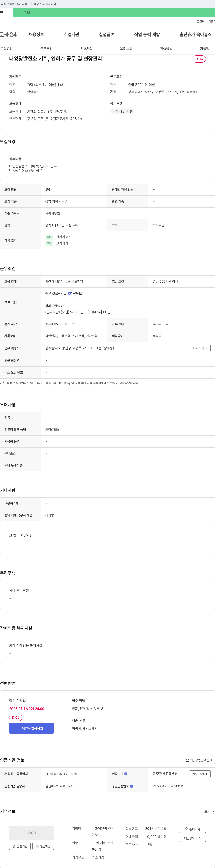Click the company name 승화이엔씨 주식회사
The width and height of the screenshot is (215, 868).
103,832
